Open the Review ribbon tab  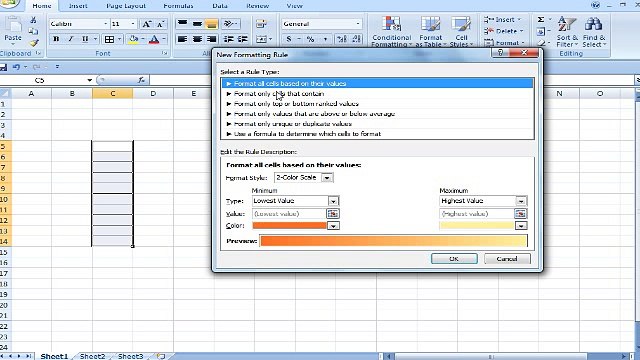(258, 6)
